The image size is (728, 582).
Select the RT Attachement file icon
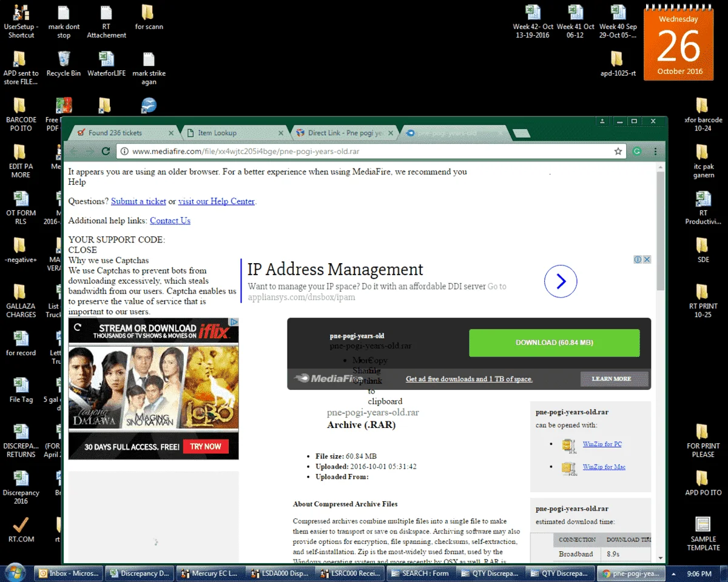pos(106,22)
